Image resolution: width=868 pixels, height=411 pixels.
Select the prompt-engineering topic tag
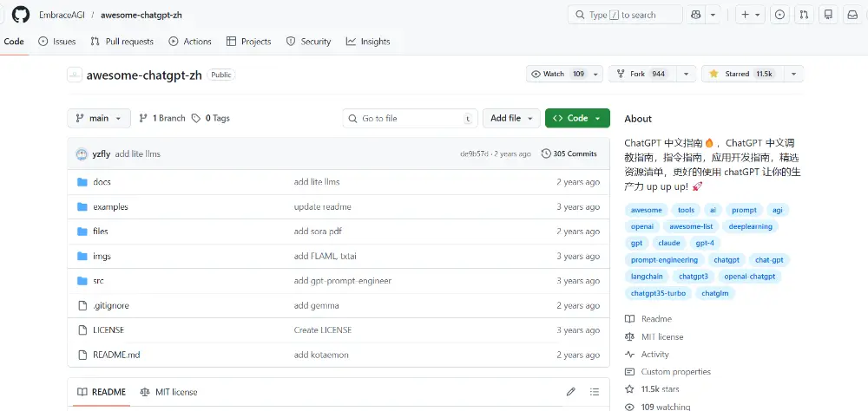tap(664, 260)
